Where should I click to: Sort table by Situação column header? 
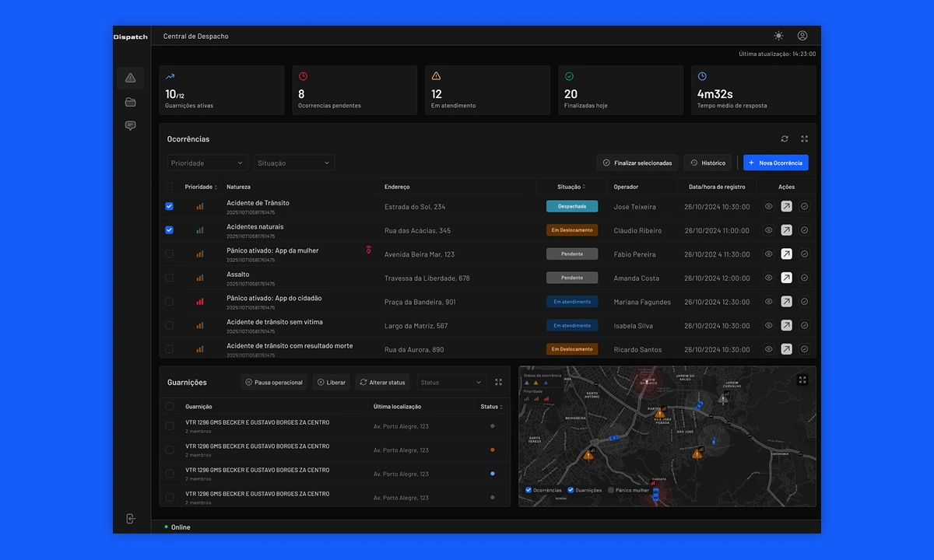[x=571, y=187]
